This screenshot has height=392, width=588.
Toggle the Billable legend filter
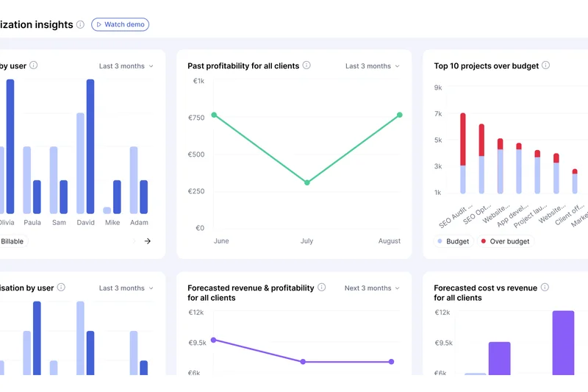tap(12, 241)
